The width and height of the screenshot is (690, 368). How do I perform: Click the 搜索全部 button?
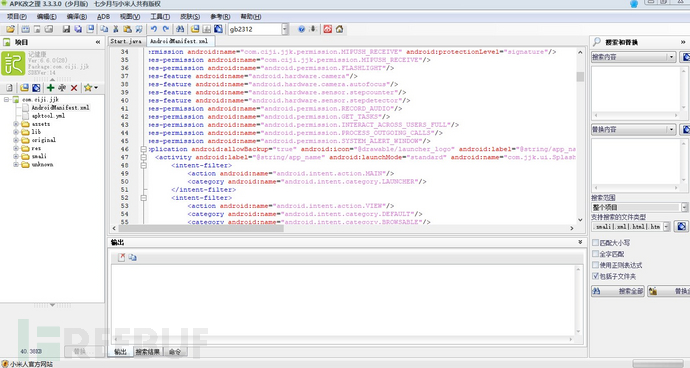click(x=618, y=291)
